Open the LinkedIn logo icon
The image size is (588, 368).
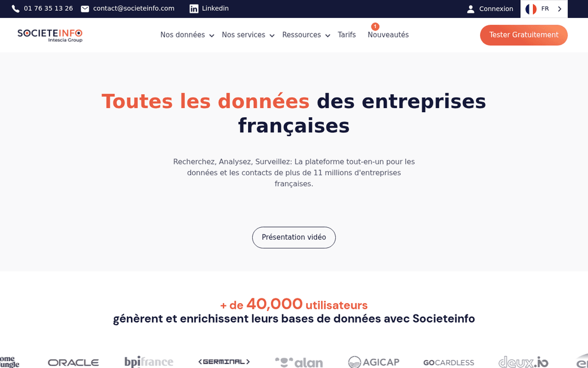click(x=194, y=9)
